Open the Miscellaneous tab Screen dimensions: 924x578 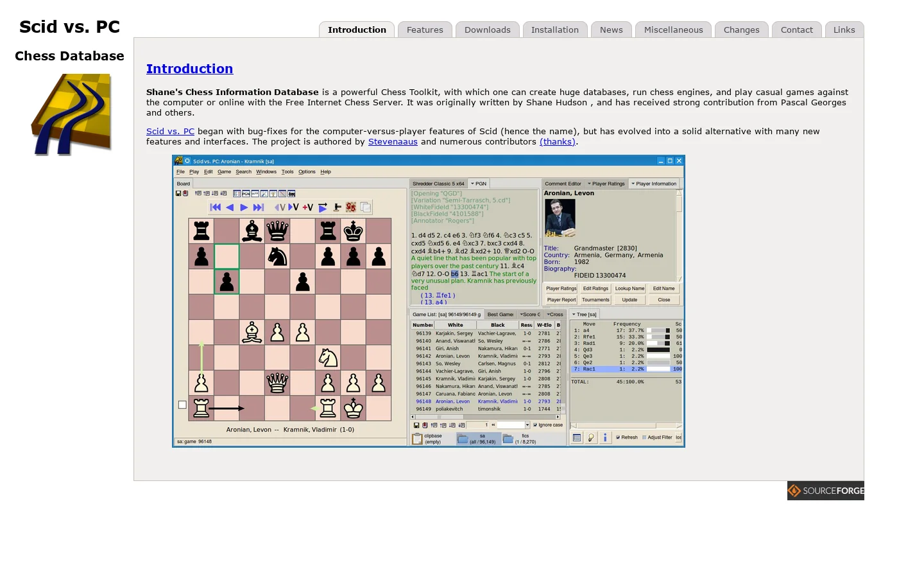tap(674, 30)
